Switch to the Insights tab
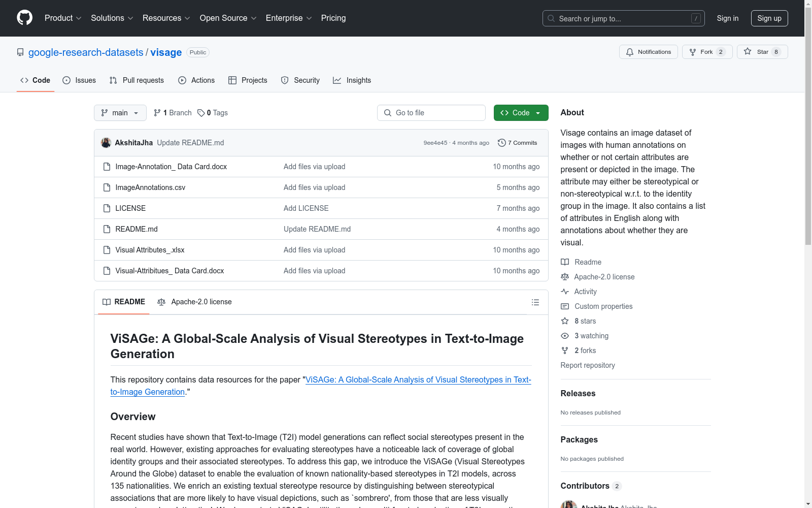 tap(352, 80)
